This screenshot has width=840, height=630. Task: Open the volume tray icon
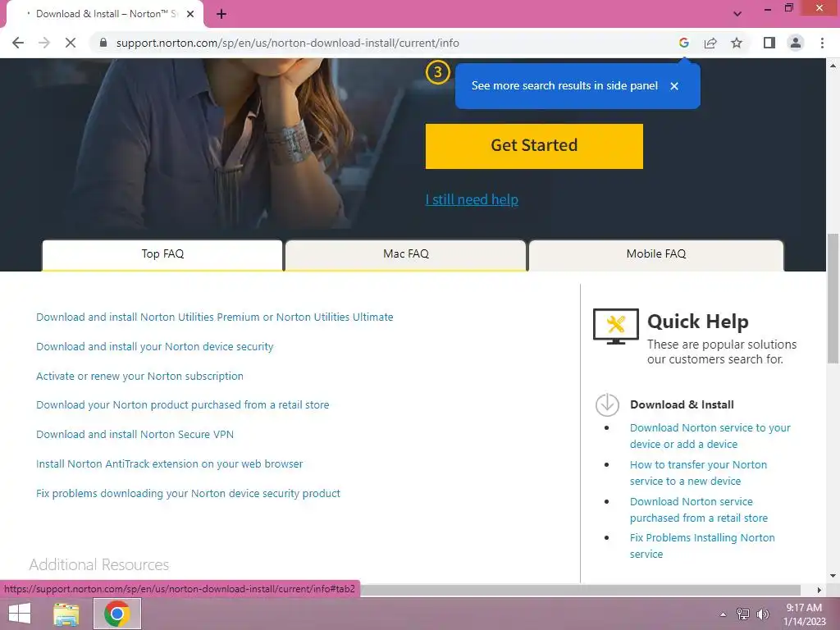click(x=762, y=614)
